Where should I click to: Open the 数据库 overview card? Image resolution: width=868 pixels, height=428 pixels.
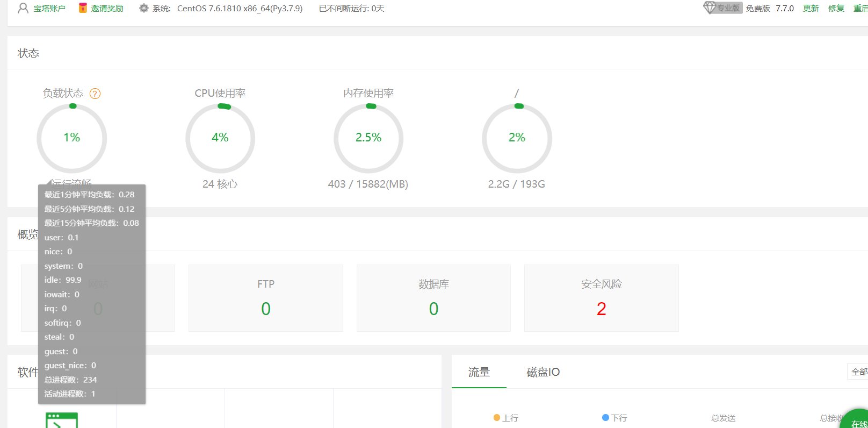433,298
